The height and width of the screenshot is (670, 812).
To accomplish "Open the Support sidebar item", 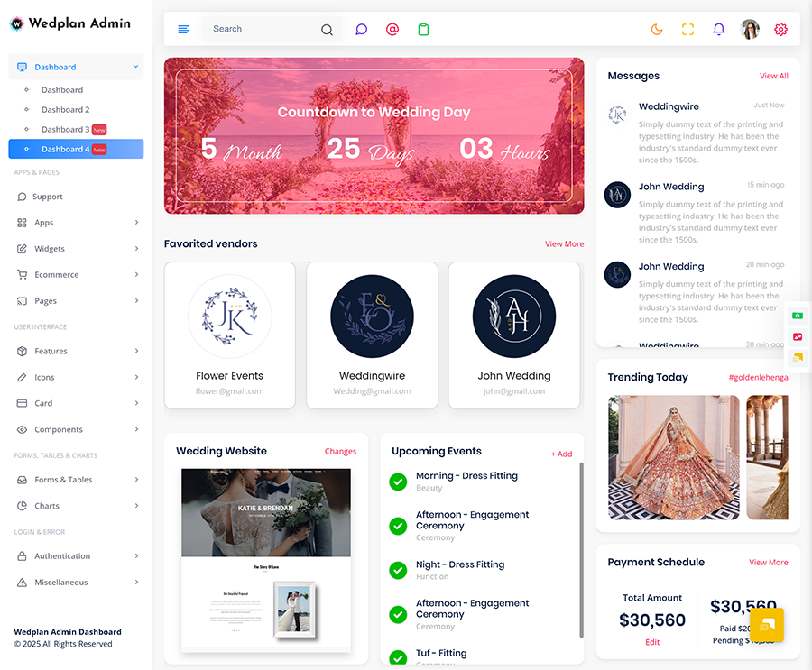I will (x=76, y=197).
